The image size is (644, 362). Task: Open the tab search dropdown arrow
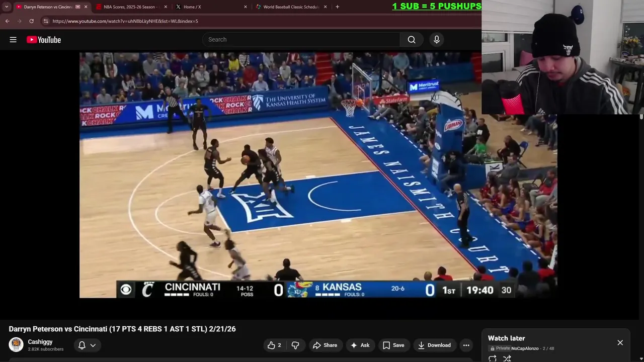pyautogui.click(x=7, y=7)
